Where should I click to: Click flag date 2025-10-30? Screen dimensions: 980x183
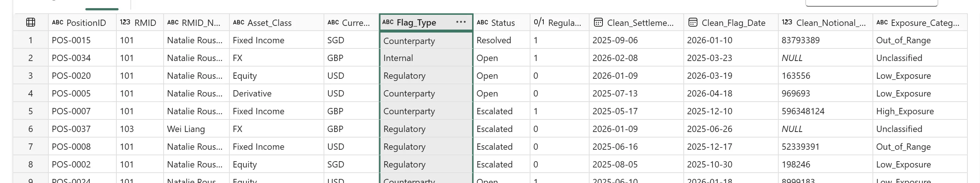(x=731, y=165)
